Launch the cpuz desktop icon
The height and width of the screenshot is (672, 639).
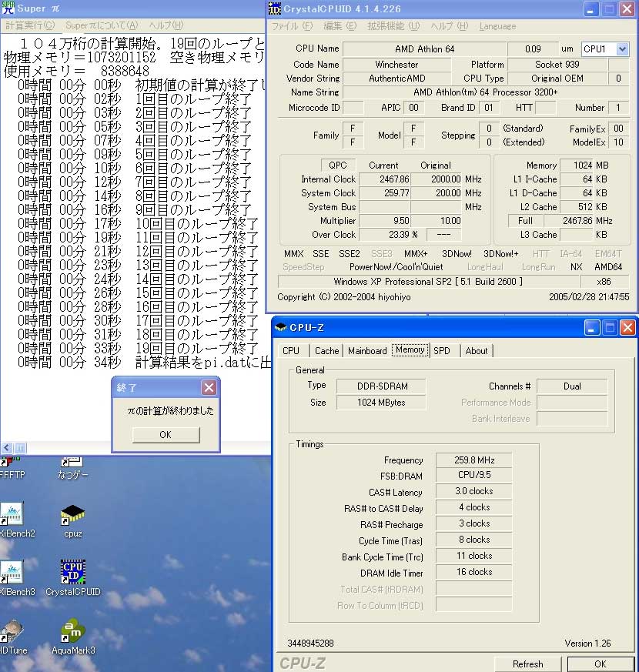(73, 520)
